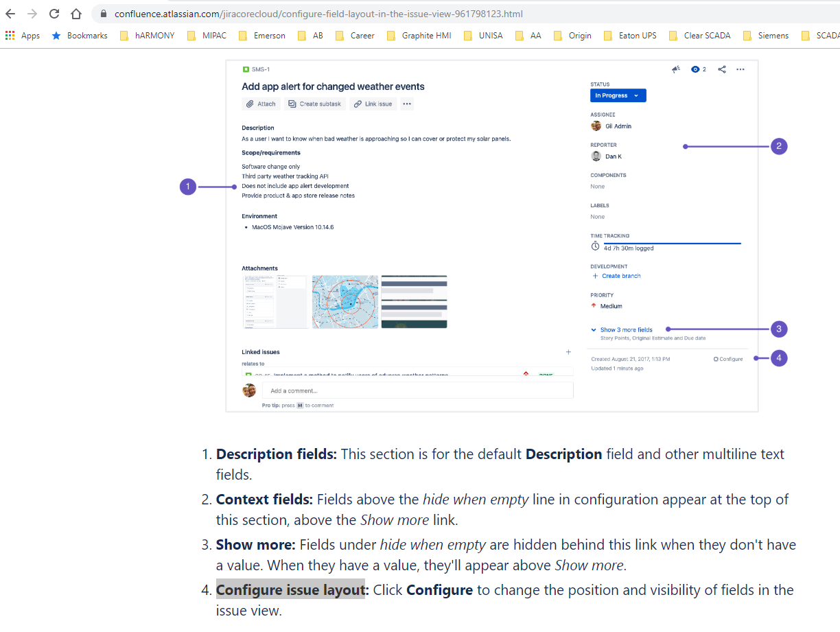Screen dimensions: 840x632
Task: Bookmark this page using the star icon
Action: (x=55, y=35)
